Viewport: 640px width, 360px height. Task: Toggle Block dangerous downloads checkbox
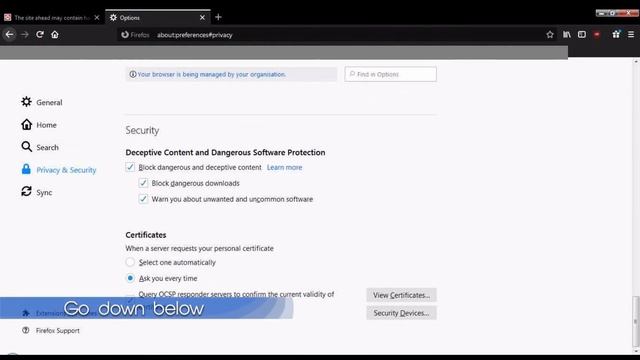(x=143, y=183)
